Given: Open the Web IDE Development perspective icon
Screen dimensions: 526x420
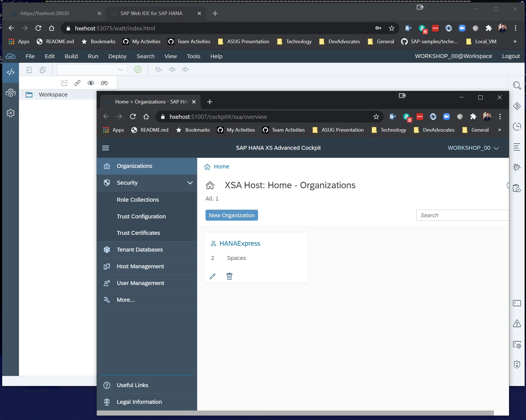Looking at the screenshot, I should pos(11,73).
